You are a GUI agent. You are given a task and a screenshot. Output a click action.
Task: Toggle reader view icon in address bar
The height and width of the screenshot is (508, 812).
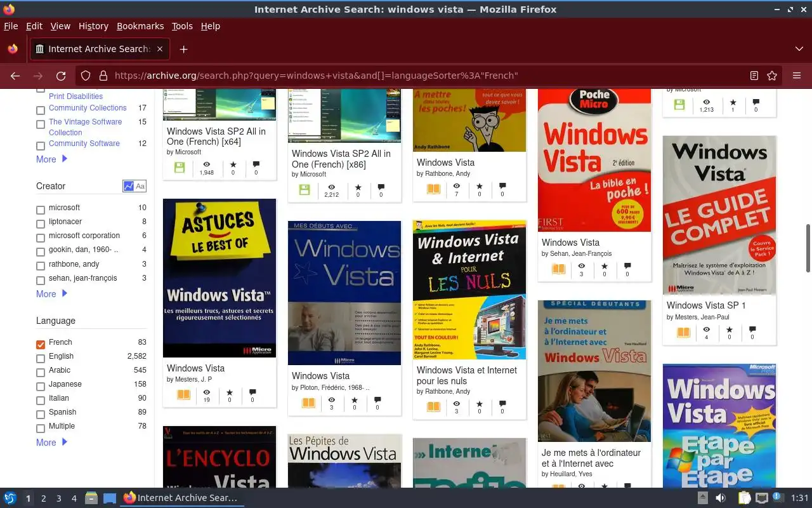click(x=754, y=76)
